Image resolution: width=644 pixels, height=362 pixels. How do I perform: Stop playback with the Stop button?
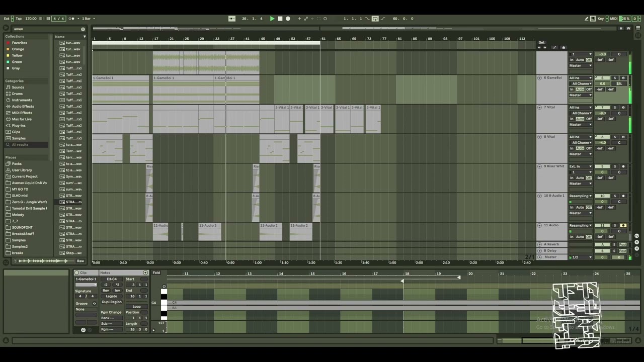pos(280,19)
